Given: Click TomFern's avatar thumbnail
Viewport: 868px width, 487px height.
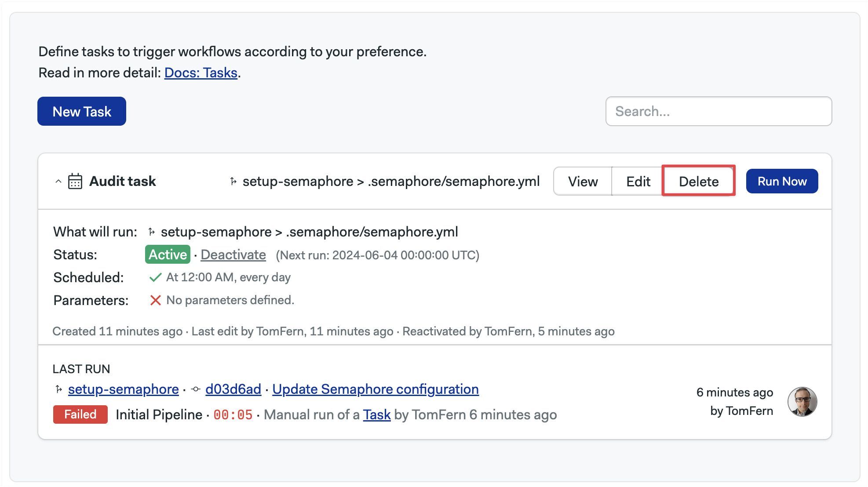Looking at the screenshot, I should pos(802,401).
